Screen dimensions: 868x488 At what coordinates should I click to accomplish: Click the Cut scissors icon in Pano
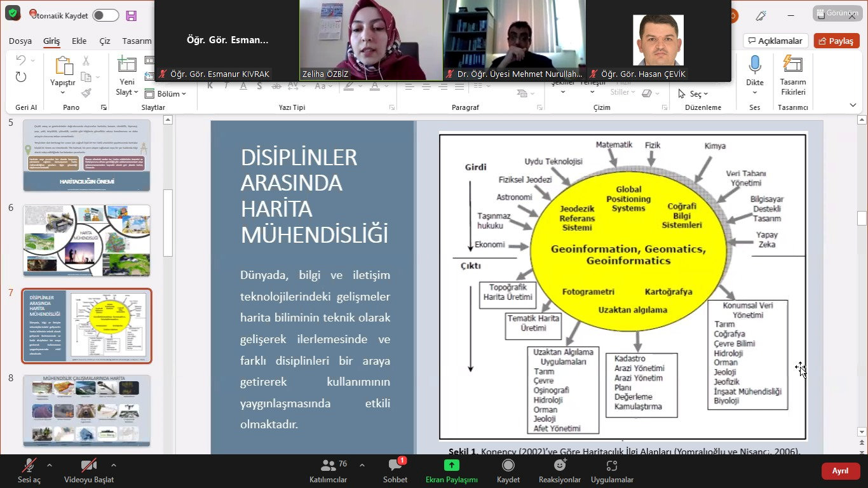click(86, 61)
